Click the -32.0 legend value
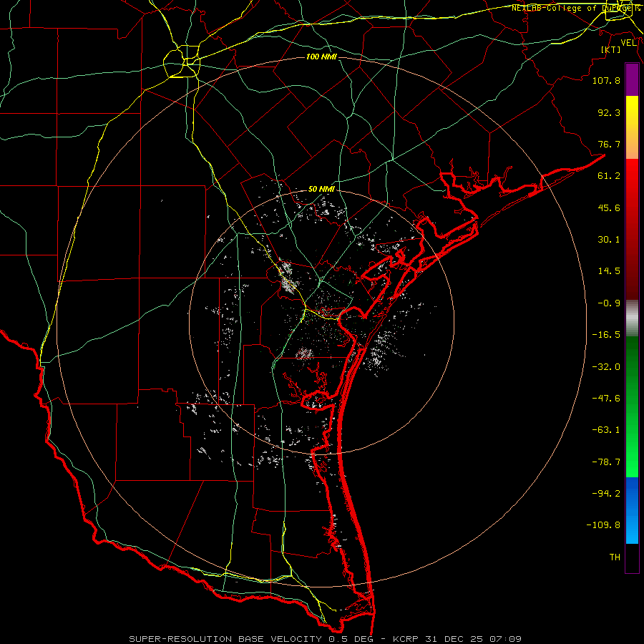Viewport: 644px width, 644px height. tap(606, 367)
